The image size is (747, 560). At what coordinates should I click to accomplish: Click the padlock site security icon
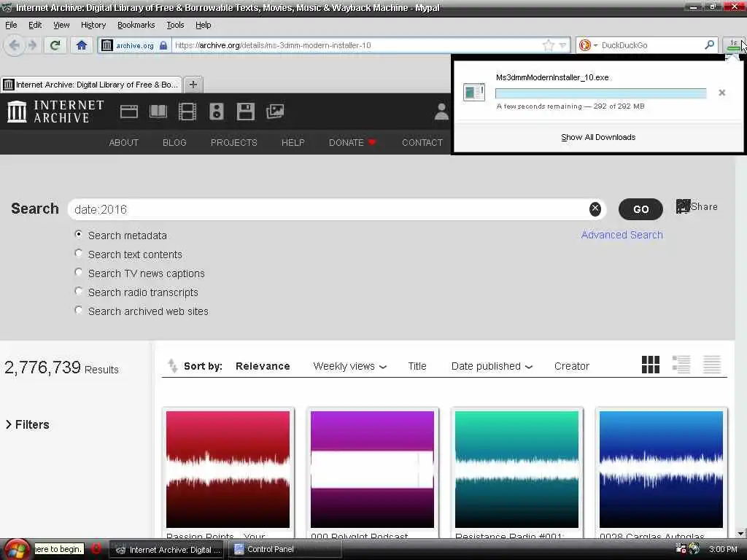pos(163,45)
